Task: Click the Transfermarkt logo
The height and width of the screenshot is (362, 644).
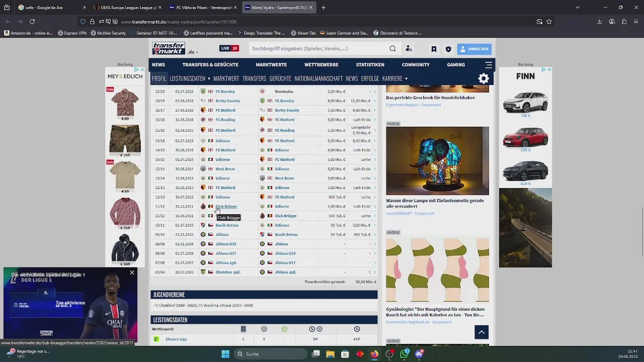Action: [169, 48]
